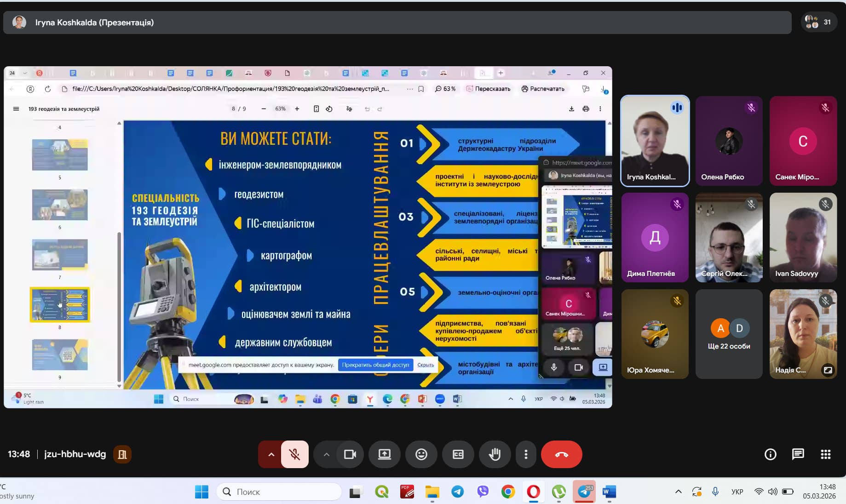Show hidden icons in system tray
Image resolution: width=846 pixels, height=504 pixels.
pos(678,492)
